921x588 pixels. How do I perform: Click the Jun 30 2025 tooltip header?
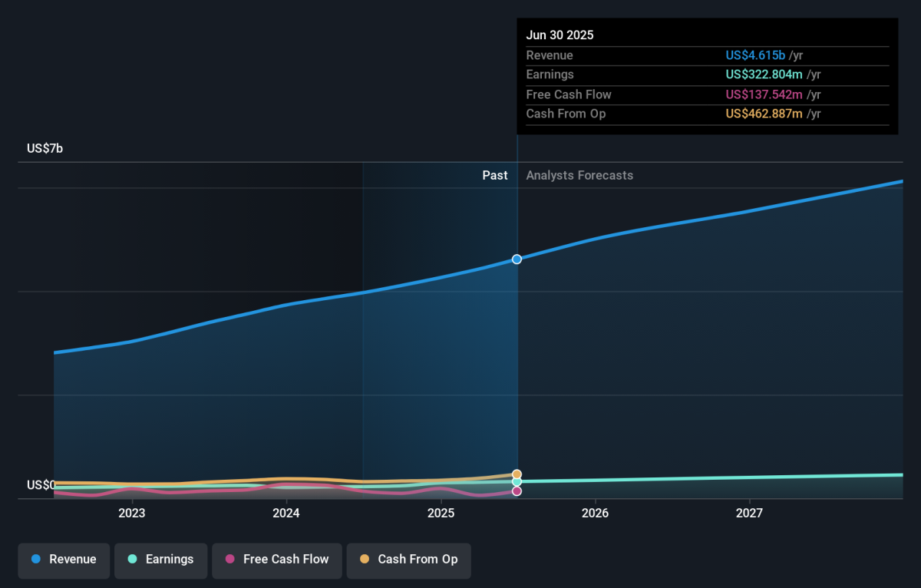[560, 35]
